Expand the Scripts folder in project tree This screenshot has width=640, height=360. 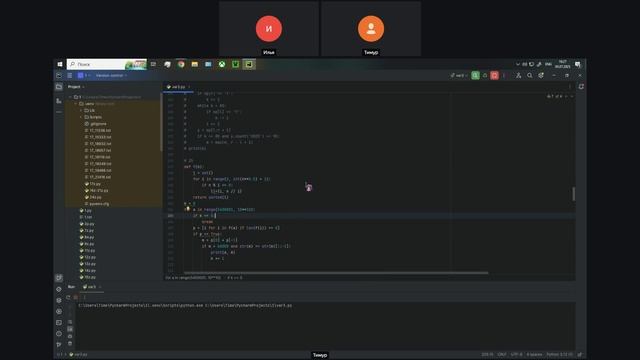coord(81,117)
